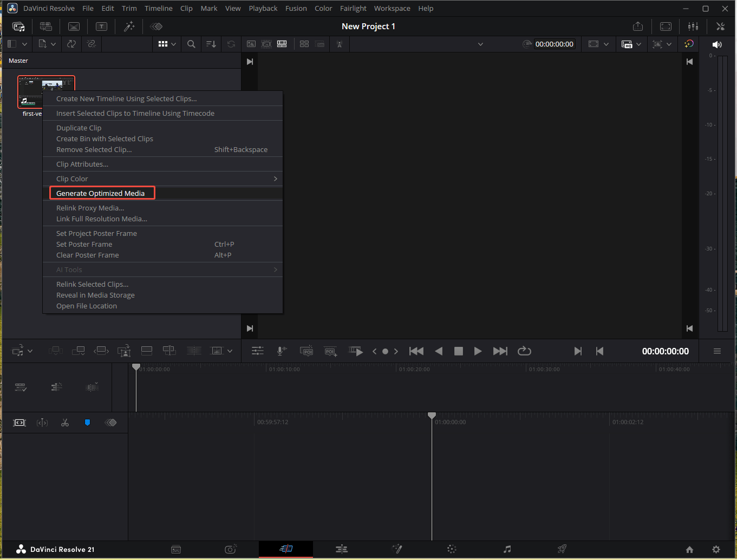Image resolution: width=737 pixels, height=560 pixels.
Task: Select the Smart Insert edit icon
Action: click(55, 351)
